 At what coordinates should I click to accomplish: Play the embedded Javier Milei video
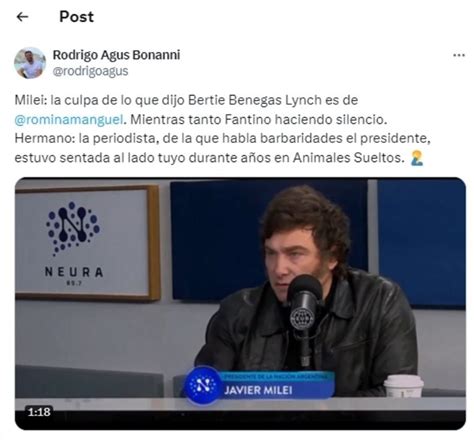[x=240, y=303]
